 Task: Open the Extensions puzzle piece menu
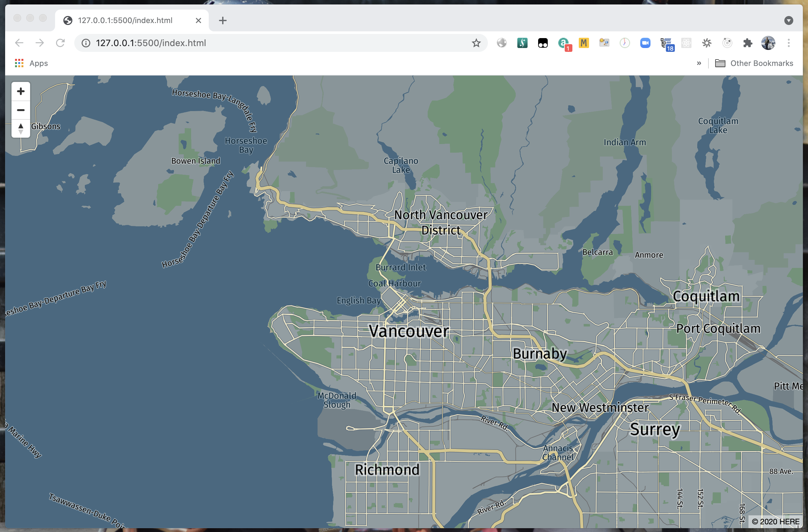coord(747,43)
